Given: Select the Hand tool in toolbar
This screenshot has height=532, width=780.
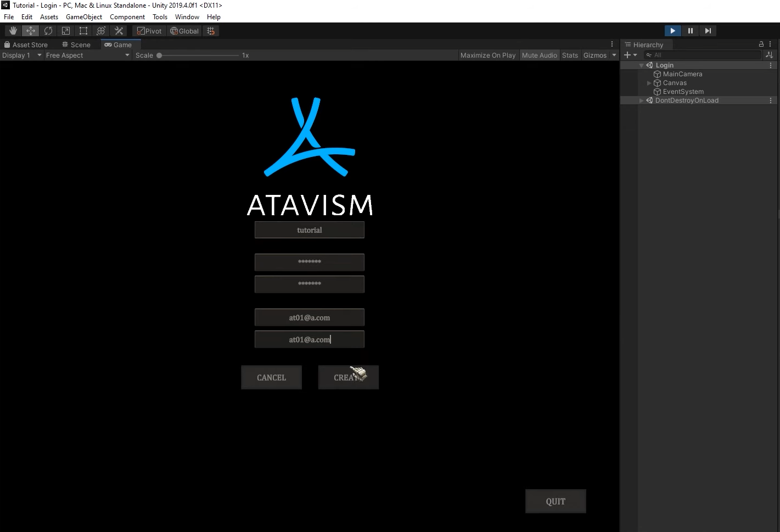Looking at the screenshot, I should click(13, 31).
